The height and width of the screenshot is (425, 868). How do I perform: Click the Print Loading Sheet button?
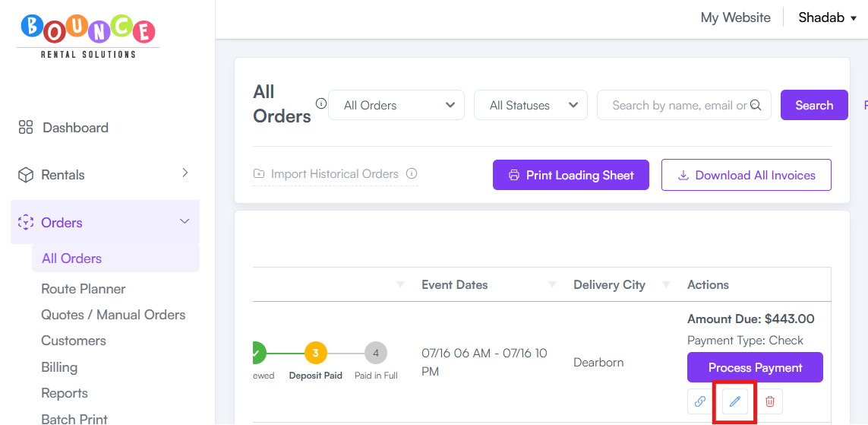[571, 175]
